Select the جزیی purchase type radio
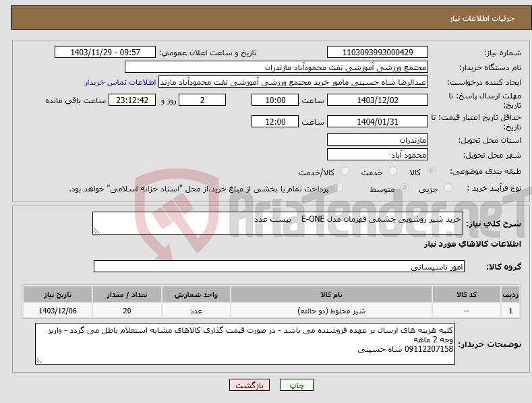The width and height of the screenshot is (532, 403). [448, 188]
